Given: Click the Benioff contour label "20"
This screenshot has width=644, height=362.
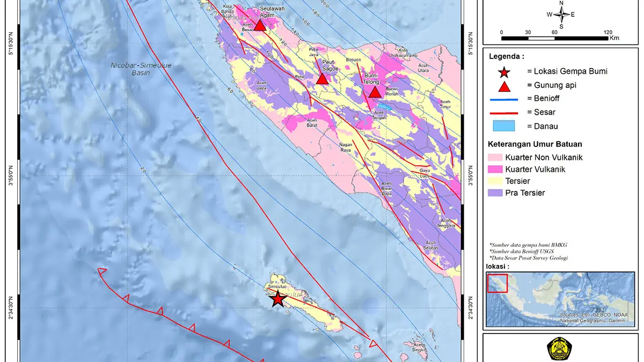Looking at the screenshot, I should pos(143,170).
